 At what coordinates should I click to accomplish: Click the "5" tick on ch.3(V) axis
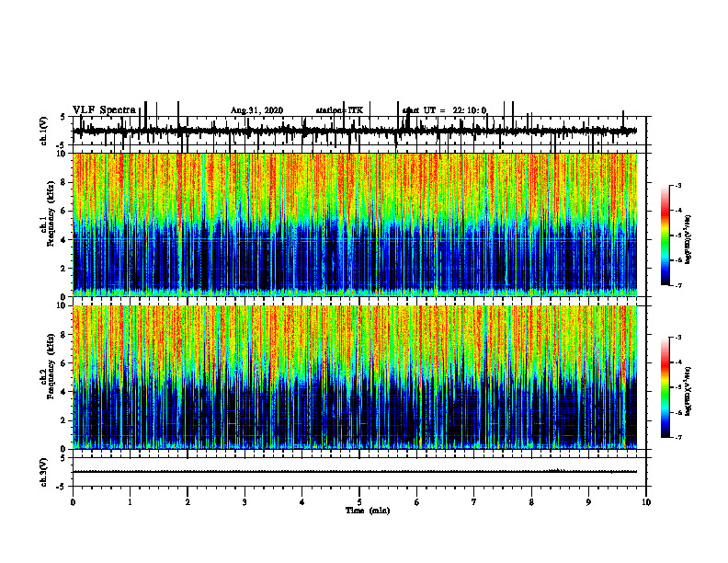coord(63,458)
